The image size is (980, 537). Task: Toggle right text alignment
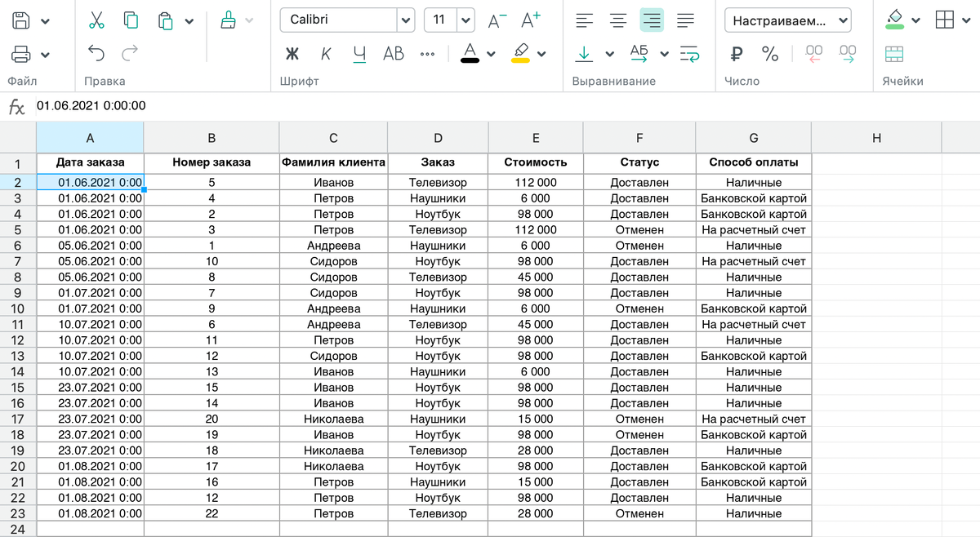(652, 20)
